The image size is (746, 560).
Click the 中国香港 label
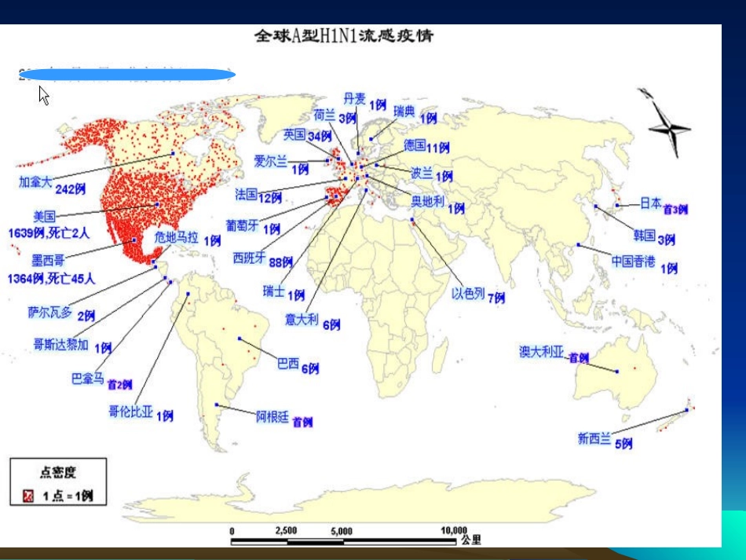[x=633, y=262]
